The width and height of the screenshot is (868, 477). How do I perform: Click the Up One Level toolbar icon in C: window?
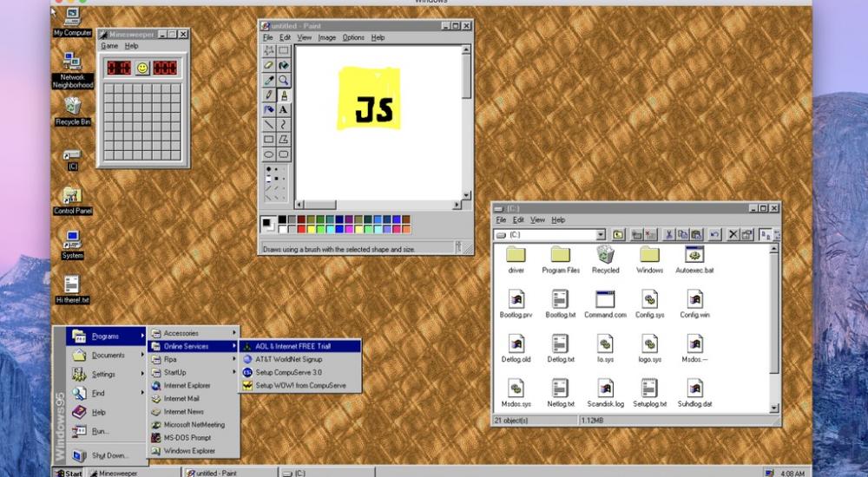pyautogui.click(x=618, y=235)
